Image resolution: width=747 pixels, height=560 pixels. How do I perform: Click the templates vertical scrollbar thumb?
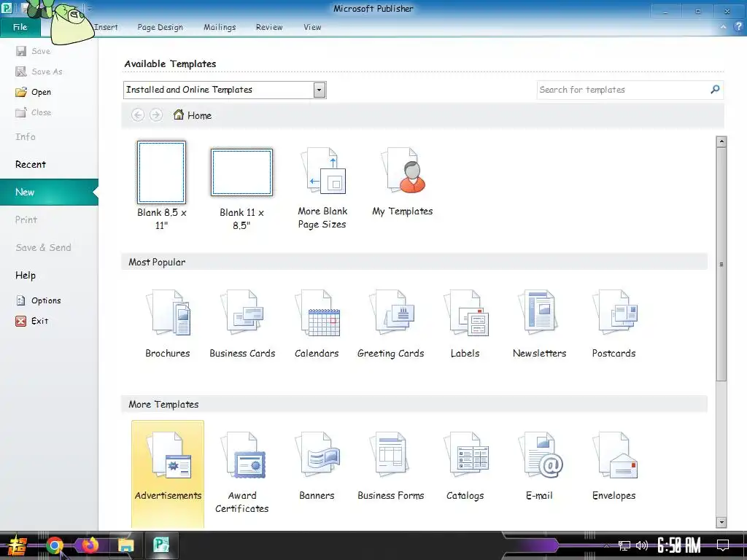721,264
